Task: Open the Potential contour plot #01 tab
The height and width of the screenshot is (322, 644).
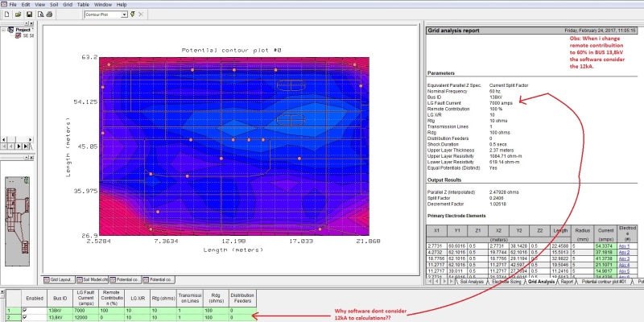Action: 603,282
